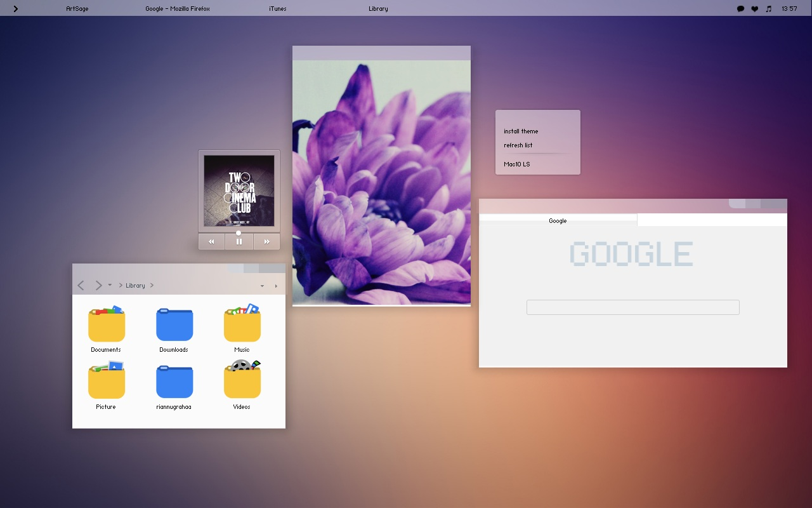Skip to previous track in player
This screenshot has width=812, height=508.
click(x=211, y=241)
